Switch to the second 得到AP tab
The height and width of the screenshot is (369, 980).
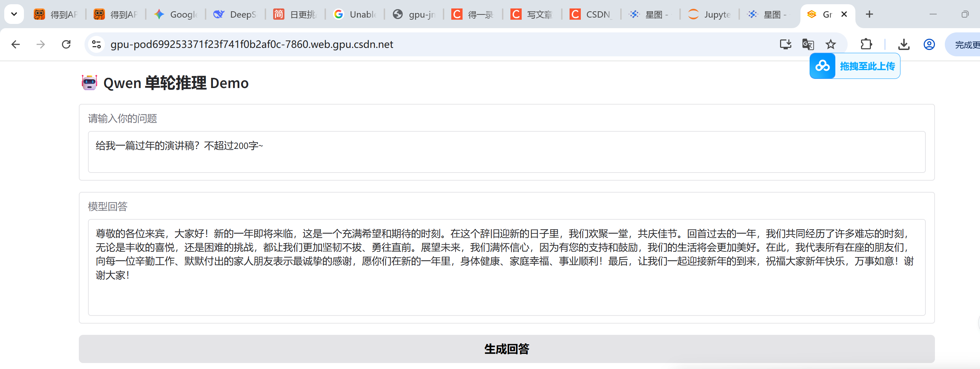pos(116,14)
